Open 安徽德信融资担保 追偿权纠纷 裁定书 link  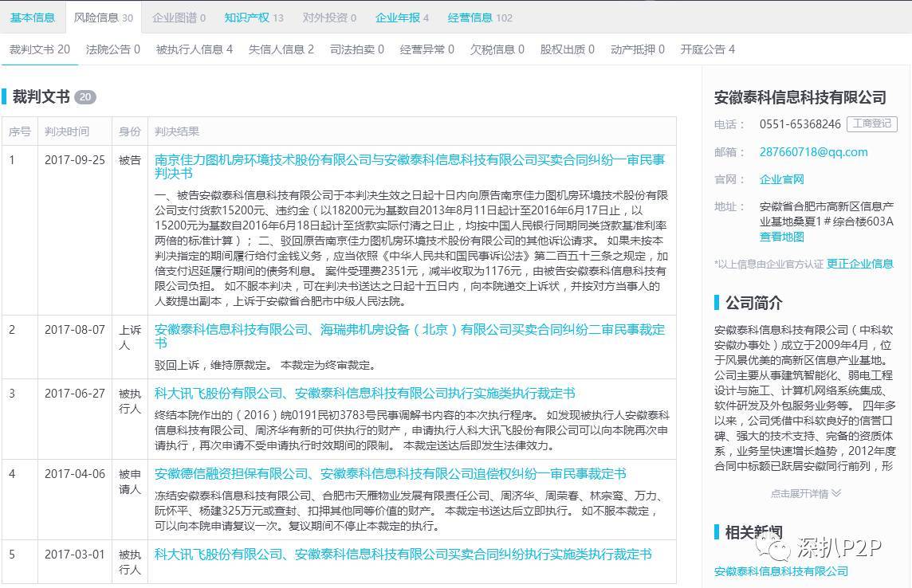click(391, 473)
